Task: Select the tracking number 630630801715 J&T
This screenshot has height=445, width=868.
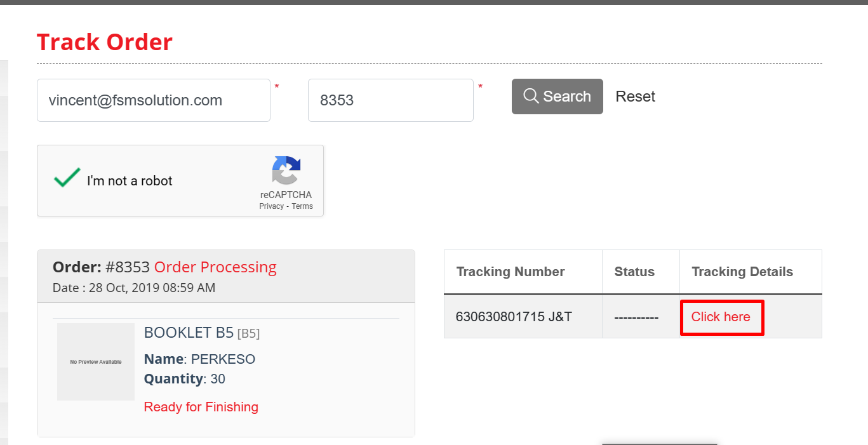Action: coord(514,317)
